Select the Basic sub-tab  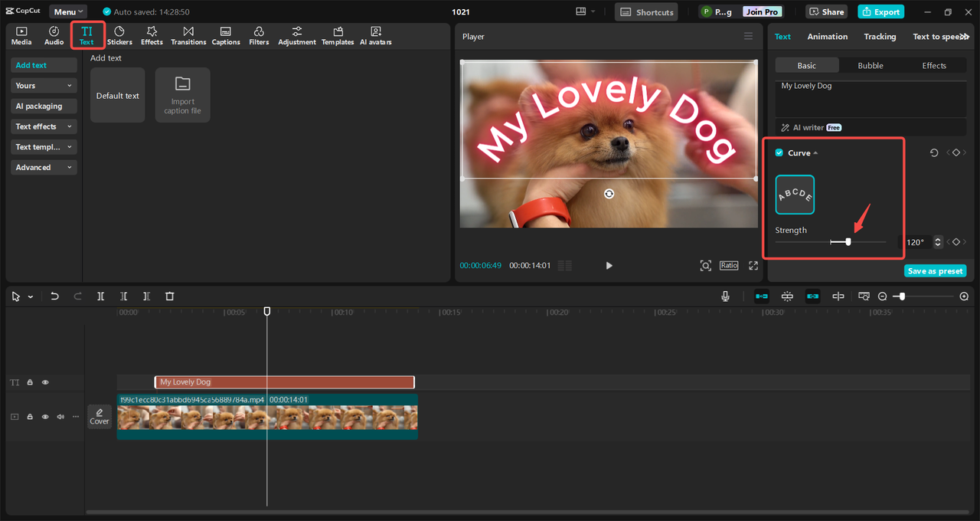coord(807,66)
